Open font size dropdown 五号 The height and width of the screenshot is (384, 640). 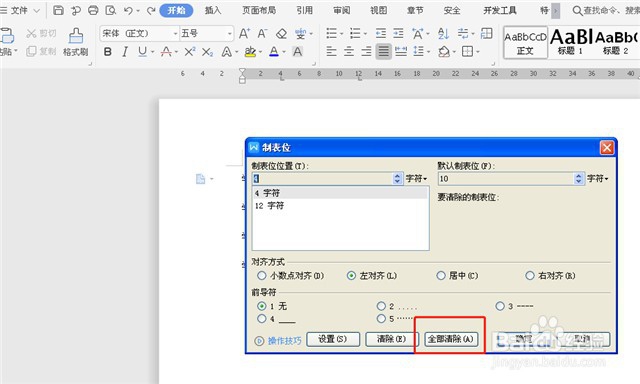230,33
